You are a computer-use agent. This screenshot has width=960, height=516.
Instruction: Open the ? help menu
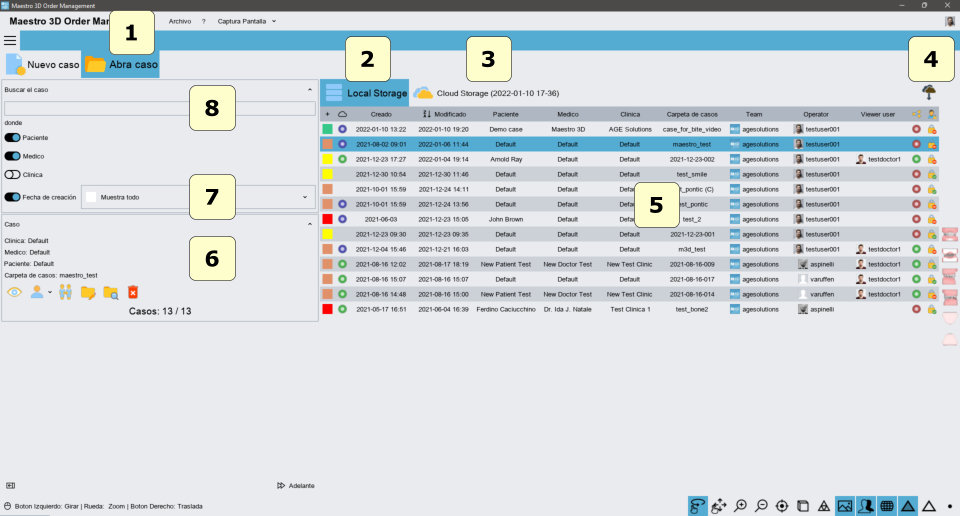[204, 21]
